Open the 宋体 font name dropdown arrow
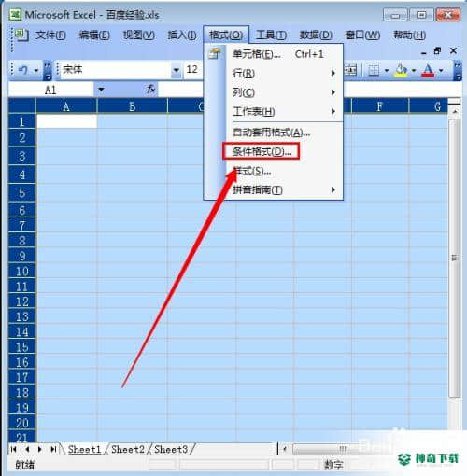The width and height of the screenshot is (467, 476). point(177,70)
